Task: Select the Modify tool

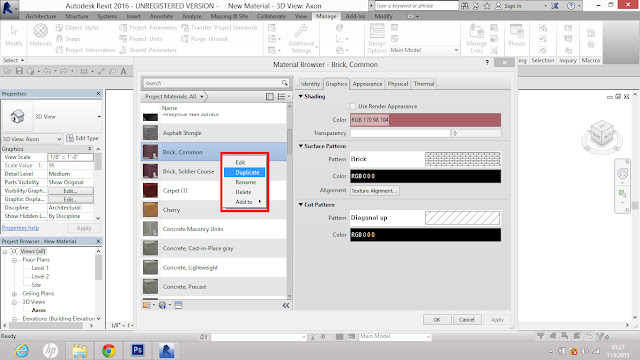Action: pos(14,36)
